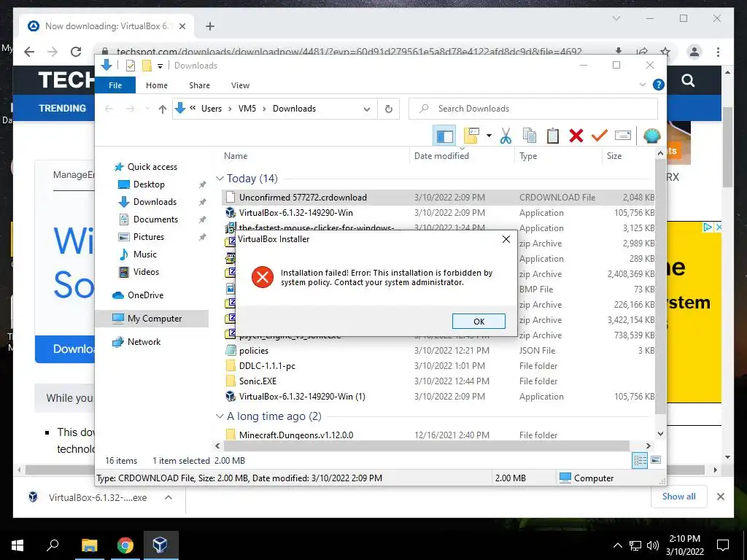Open the File tab in Explorer
The height and width of the screenshot is (560, 747).
point(115,85)
